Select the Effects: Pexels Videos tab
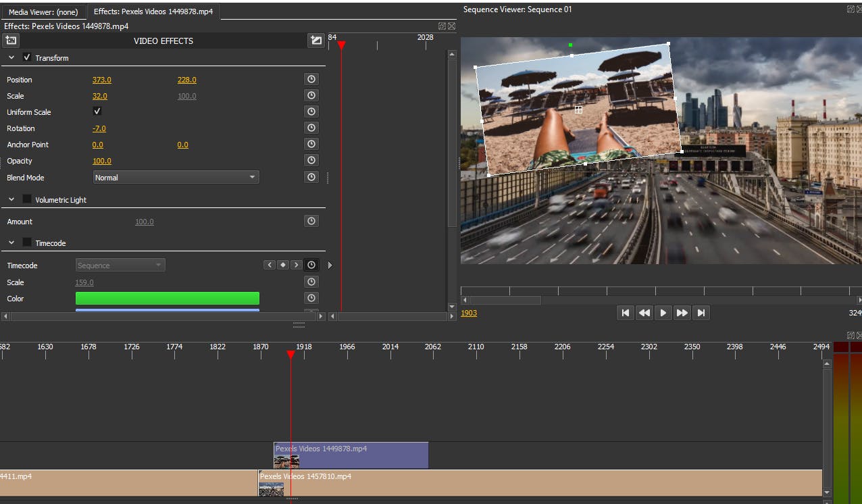The image size is (862, 504). (153, 12)
